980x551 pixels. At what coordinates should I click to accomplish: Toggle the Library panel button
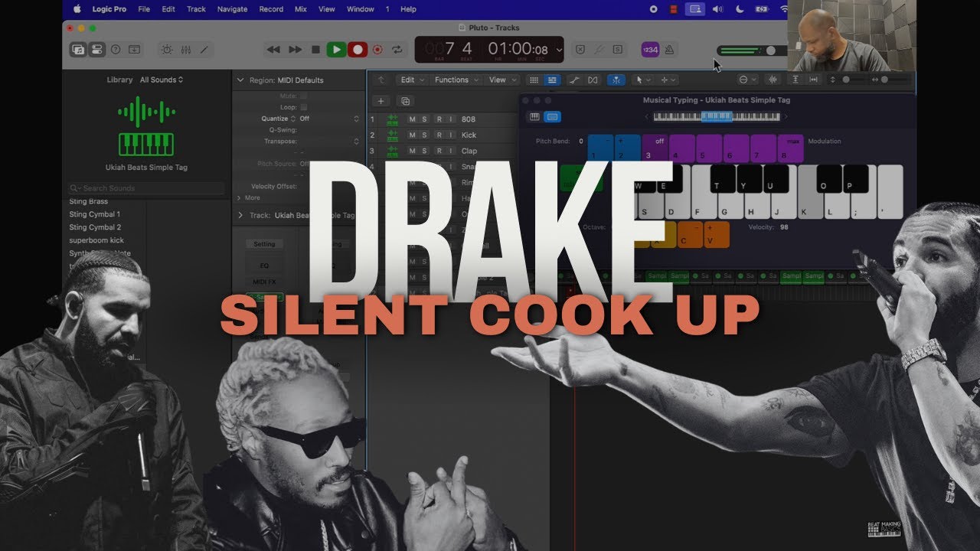point(78,49)
